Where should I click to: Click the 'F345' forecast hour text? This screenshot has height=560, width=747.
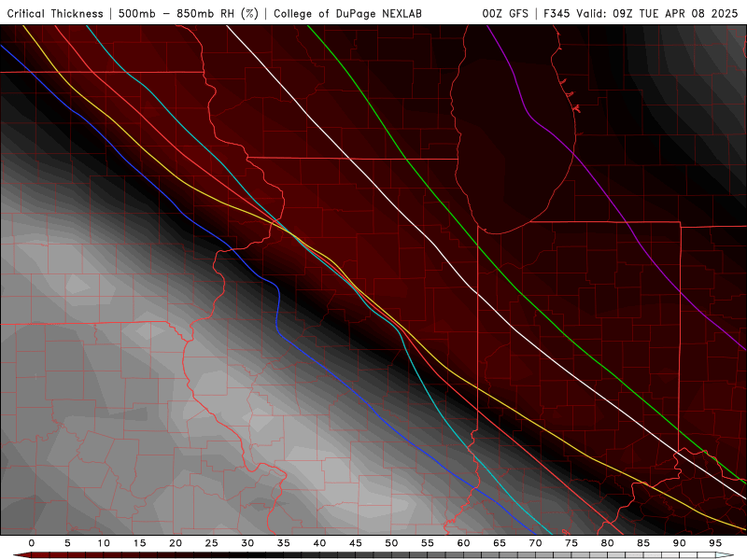(x=557, y=13)
